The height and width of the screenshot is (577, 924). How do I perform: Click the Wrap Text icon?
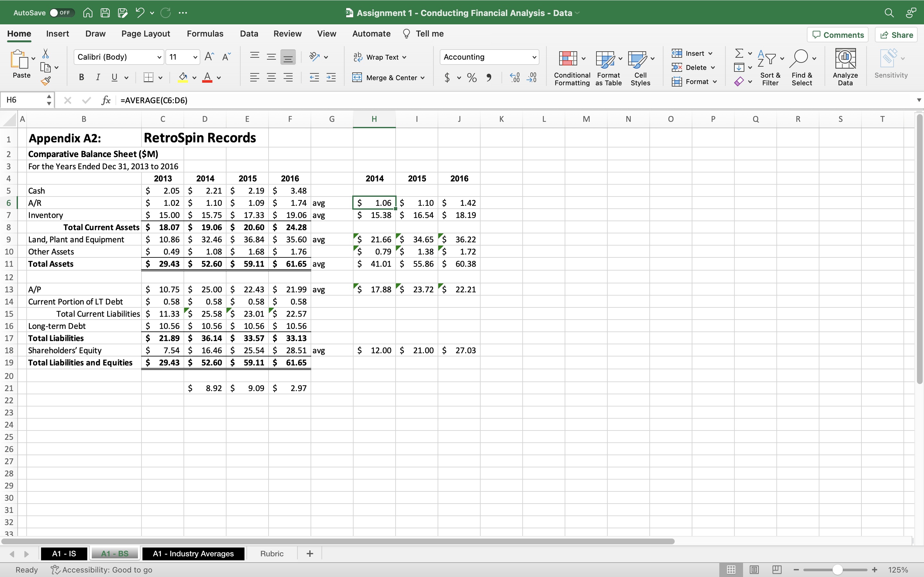pos(358,56)
